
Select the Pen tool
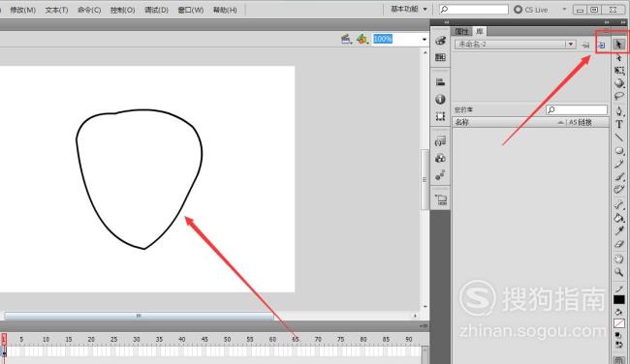(x=618, y=110)
